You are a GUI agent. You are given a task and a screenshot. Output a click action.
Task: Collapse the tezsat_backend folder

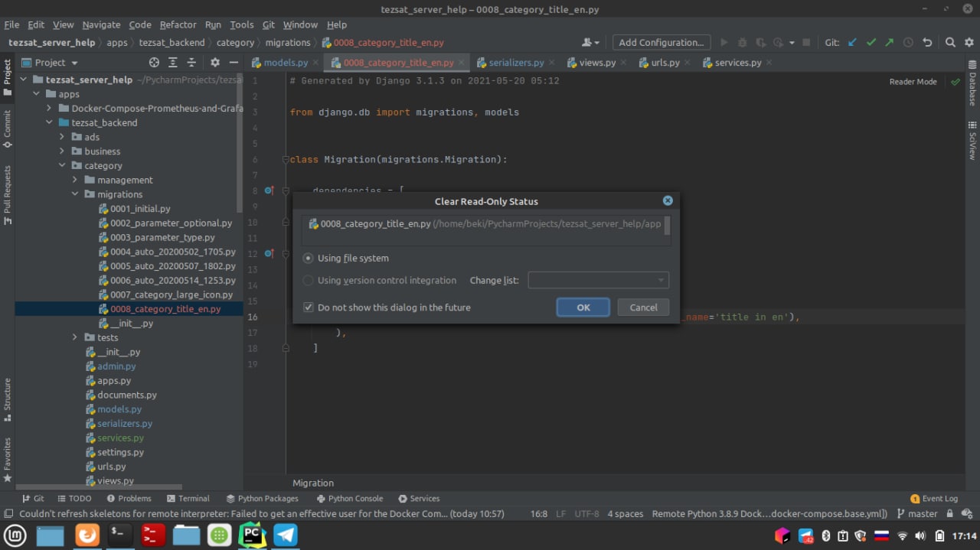tap(49, 122)
